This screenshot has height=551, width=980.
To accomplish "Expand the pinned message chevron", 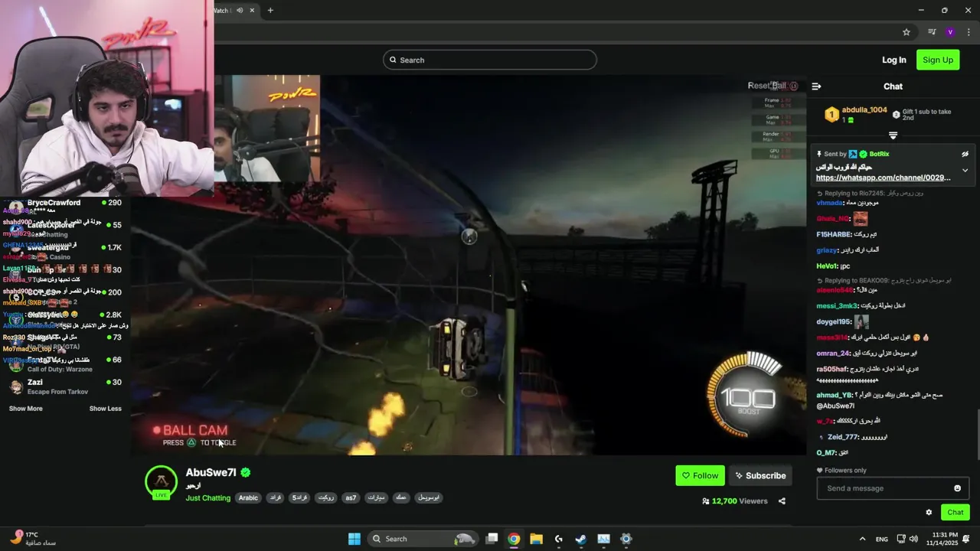I will click(965, 170).
